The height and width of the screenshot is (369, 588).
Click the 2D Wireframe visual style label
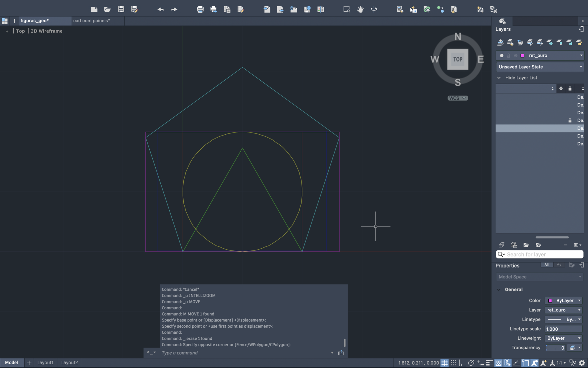click(x=47, y=31)
